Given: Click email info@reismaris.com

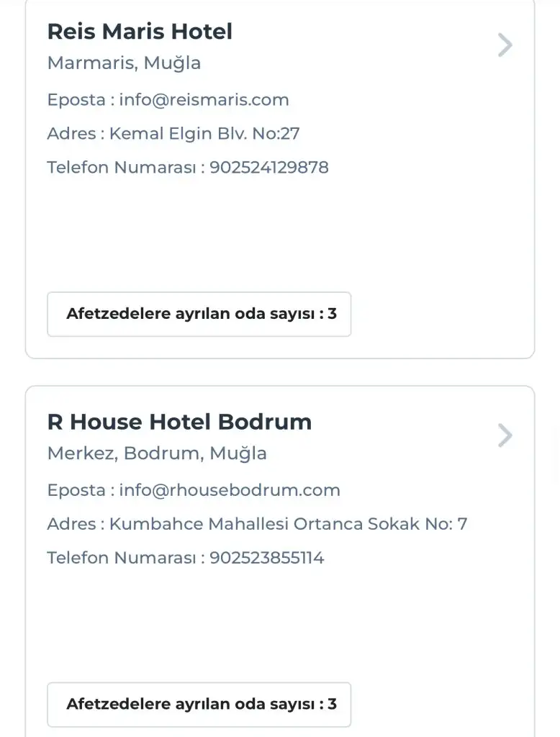Looking at the screenshot, I should pyautogui.click(x=204, y=100).
